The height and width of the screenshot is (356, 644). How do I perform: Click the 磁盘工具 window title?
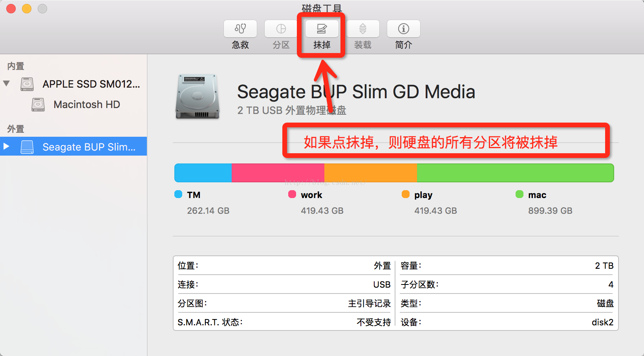coord(322,8)
